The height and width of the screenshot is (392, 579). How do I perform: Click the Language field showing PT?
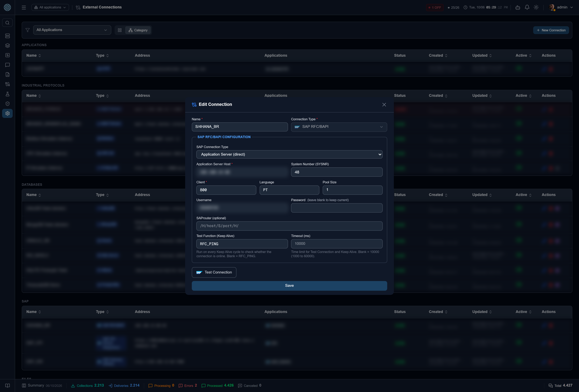(289, 190)
